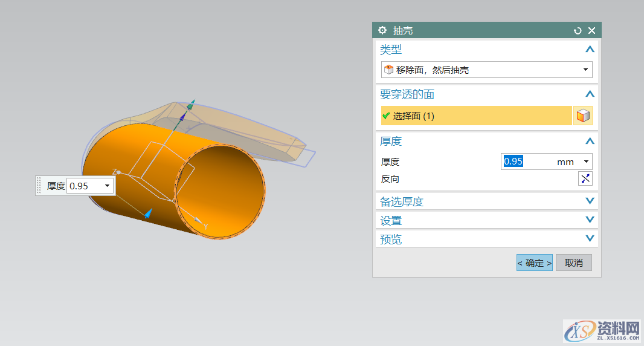
Task: Close the 抽壳 dialog
Action: (592, 31)
